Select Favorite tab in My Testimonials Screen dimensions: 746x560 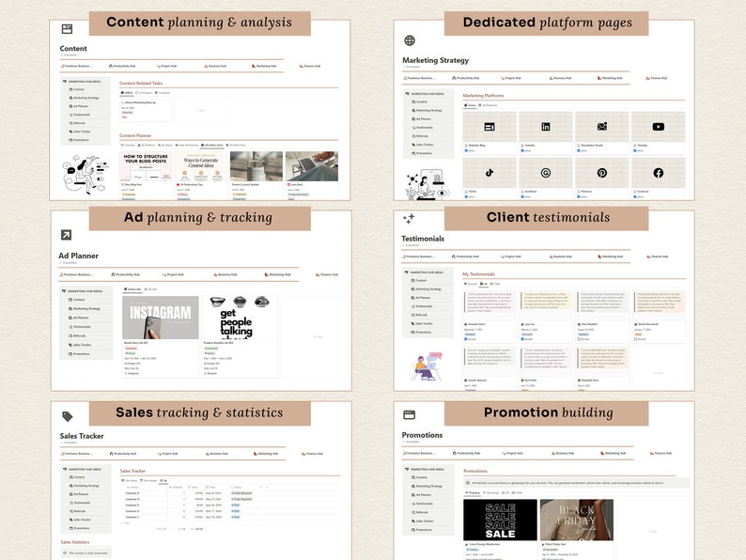tap(471, 284)
